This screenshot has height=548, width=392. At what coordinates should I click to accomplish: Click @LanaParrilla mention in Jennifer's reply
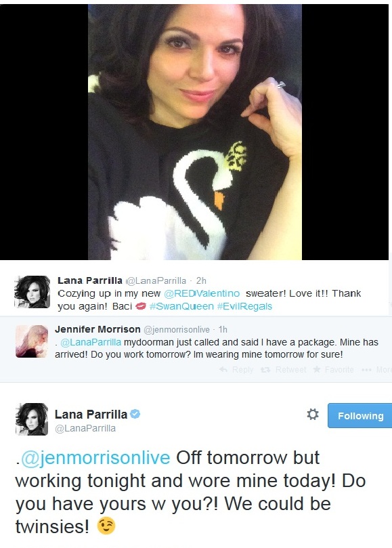(x=91, y=342)
